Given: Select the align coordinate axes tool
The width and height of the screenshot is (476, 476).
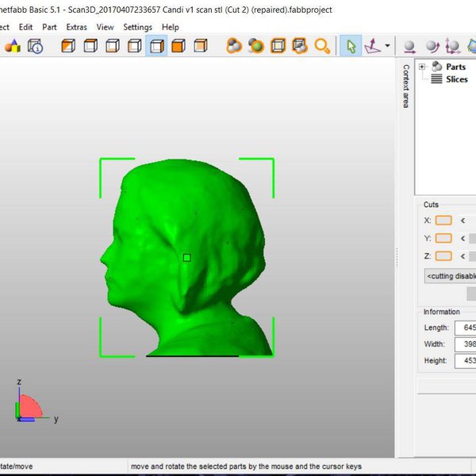Looking at the screenshot, I should 372,46.
